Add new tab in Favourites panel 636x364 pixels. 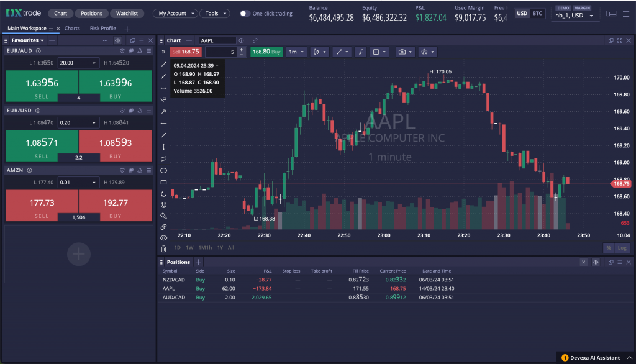pyautogui.click(x=52, y=40)
